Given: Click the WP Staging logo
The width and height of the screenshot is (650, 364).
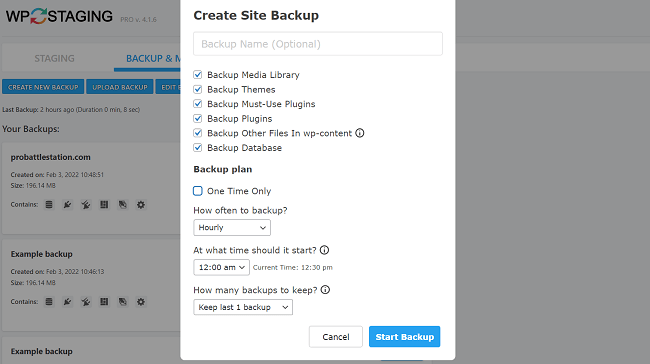Looking at the screenshot, I should click(x=59, y=16).
